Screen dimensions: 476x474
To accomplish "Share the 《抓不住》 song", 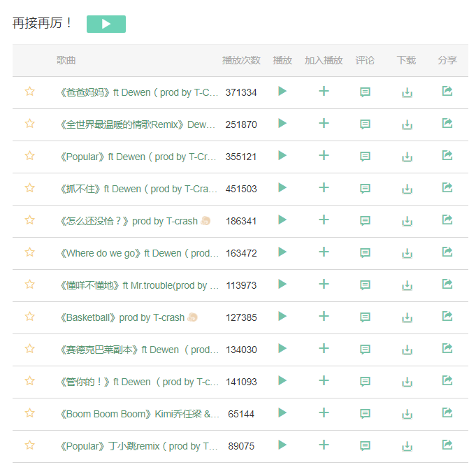I will pos(447,187).
